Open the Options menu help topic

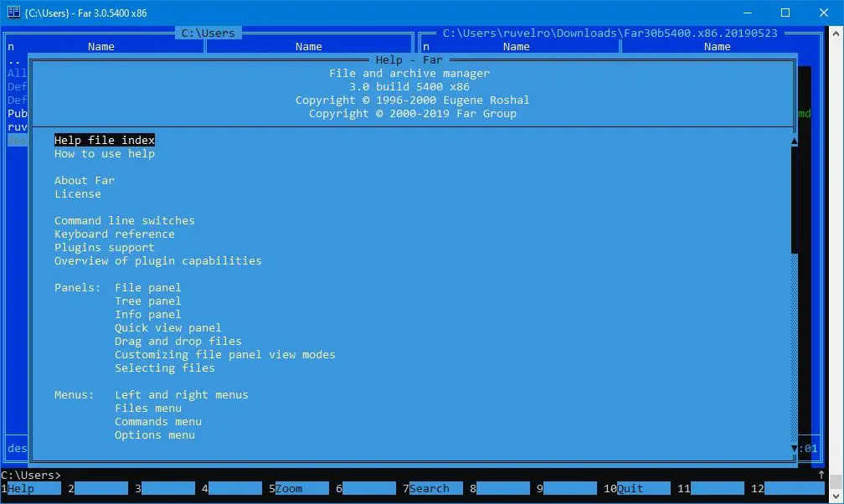pos(154,435)
